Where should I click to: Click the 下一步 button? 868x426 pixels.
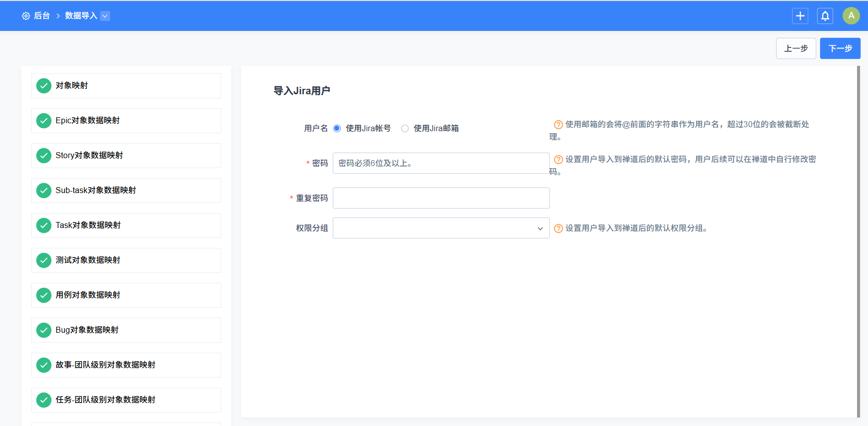coord(840,48)
